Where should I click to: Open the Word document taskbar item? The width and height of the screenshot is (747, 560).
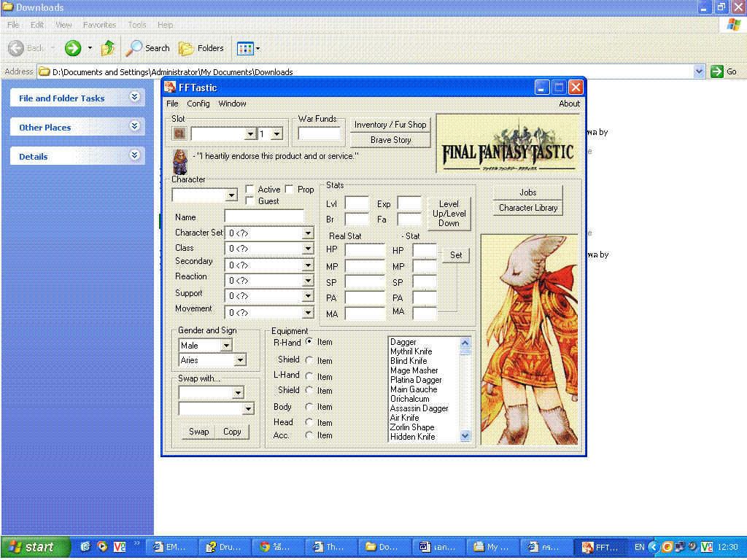tap(438, 547)
